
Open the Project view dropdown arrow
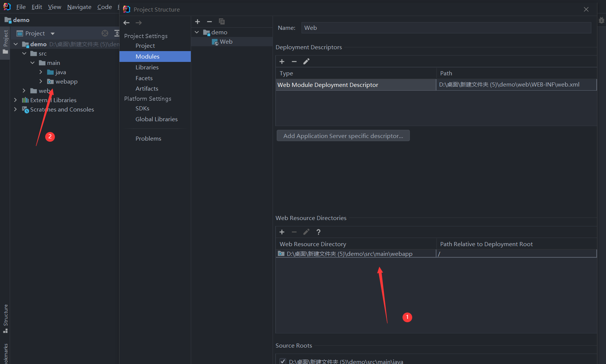click(x=53, y=34)
